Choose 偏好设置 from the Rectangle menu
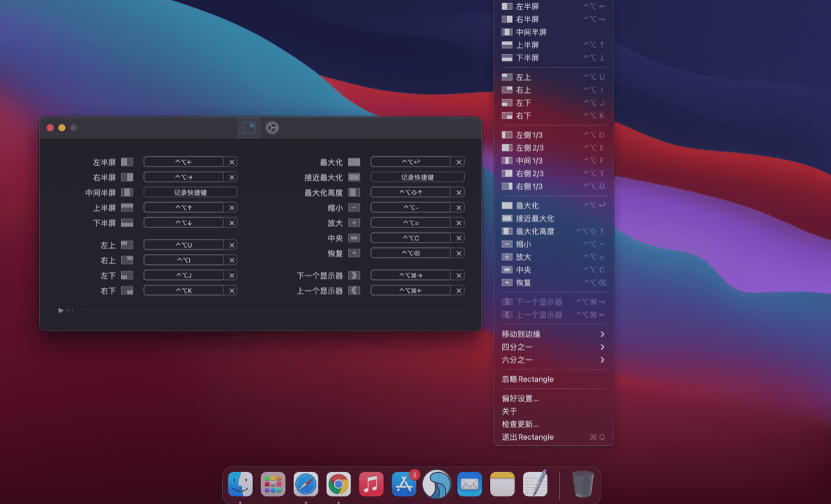The width and height of the screenshot is (831, 504). point(519,398)
